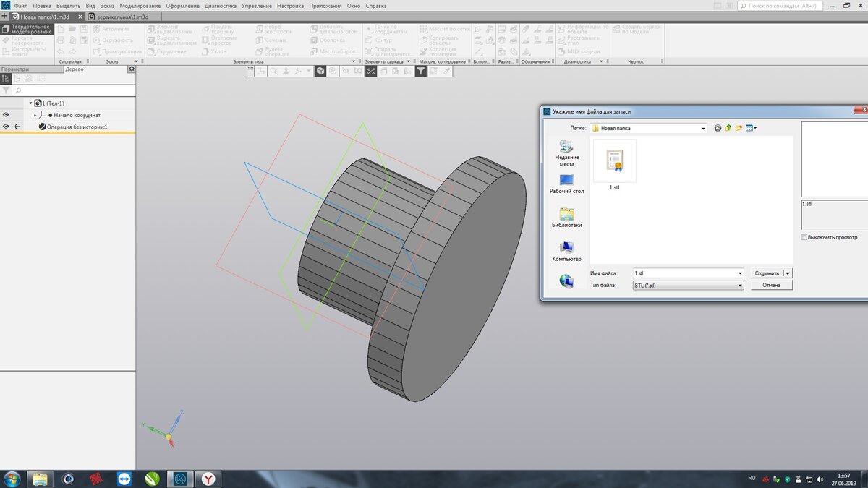The image size is (868, 488).
Task: Click the tree panel settings gear icon
Action: [x=132, y=69]
